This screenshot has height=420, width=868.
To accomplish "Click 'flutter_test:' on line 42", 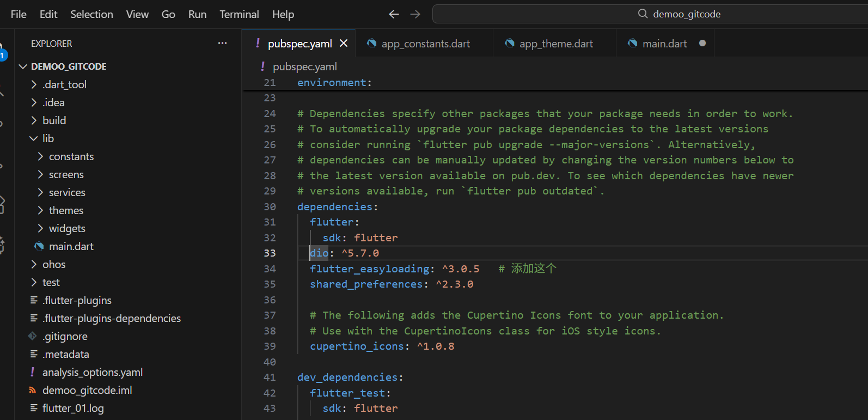I will point(350,393).
